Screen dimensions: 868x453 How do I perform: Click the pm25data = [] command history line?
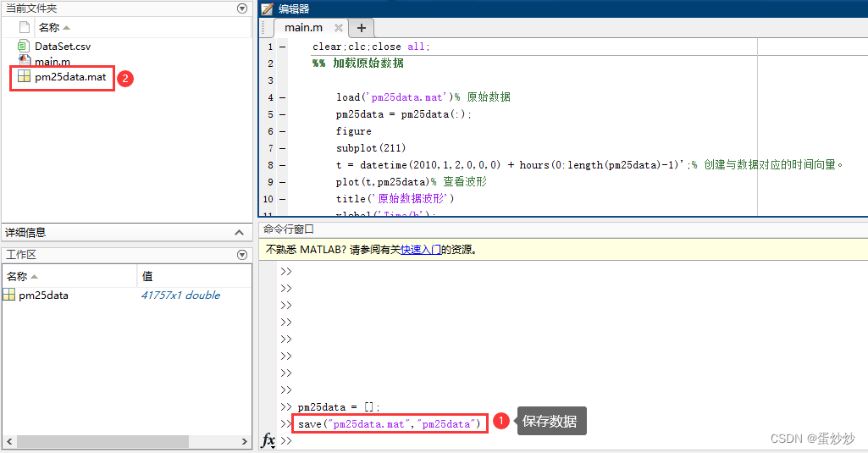tap(339, 407)
